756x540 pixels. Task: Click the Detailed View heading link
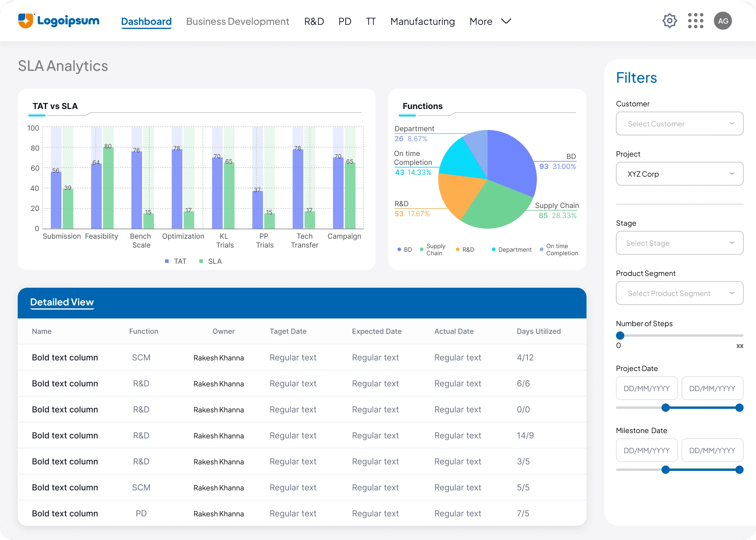(62, 302)
